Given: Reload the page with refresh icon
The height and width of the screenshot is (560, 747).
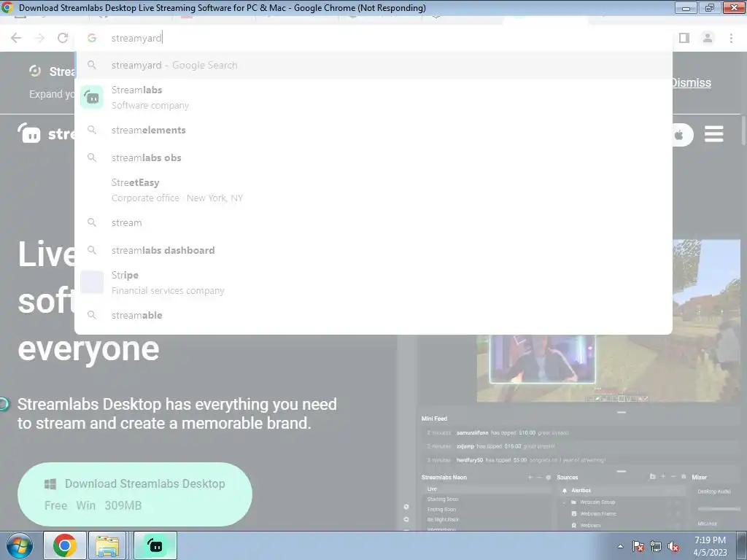Looking at the screenshot, I should pyautogui.click(x=63, y=38).
